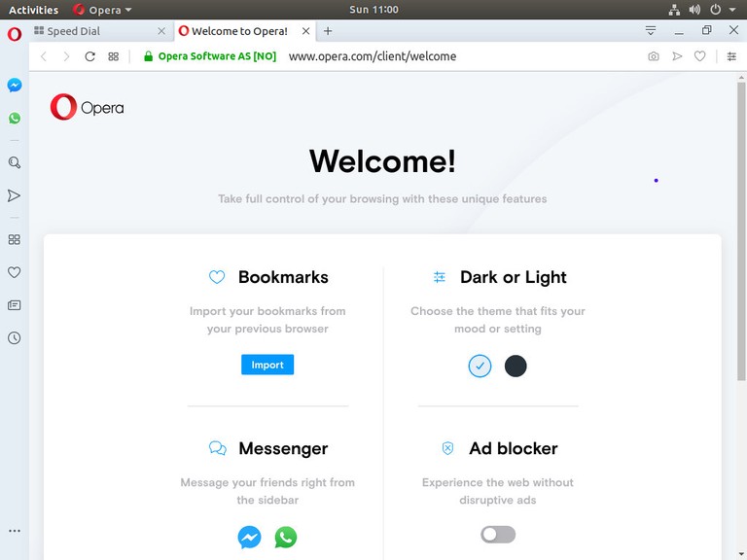Click the Import bookmarks button
747x560 pixels.
(267, 365)
